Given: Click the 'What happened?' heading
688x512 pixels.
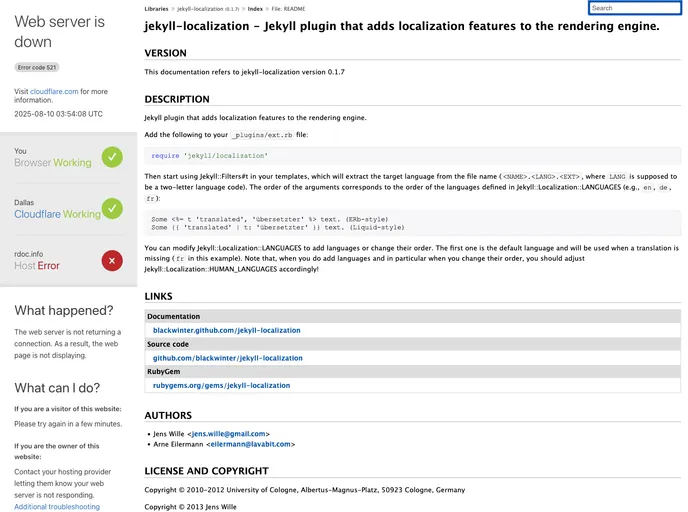Looking at the screenshot, I should point(64,311).
